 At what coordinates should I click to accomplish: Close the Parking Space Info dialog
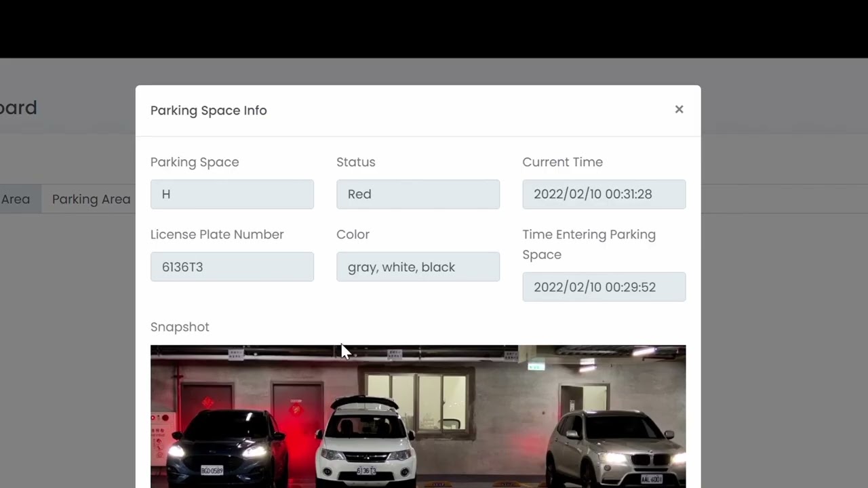pos(679,109)
